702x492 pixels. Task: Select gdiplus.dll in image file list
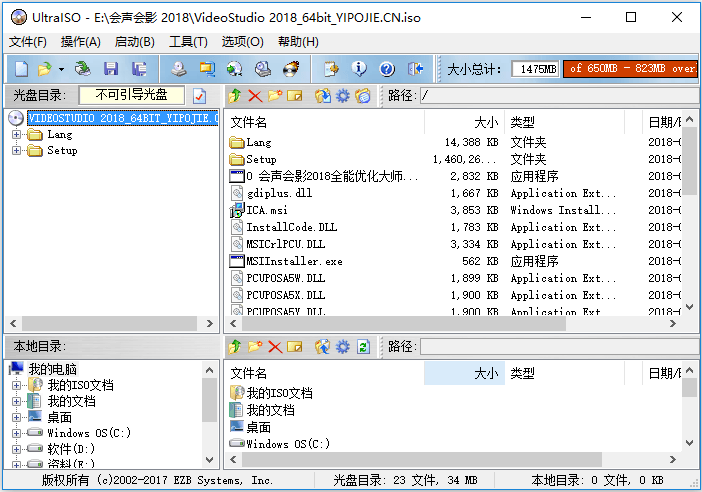279,193
